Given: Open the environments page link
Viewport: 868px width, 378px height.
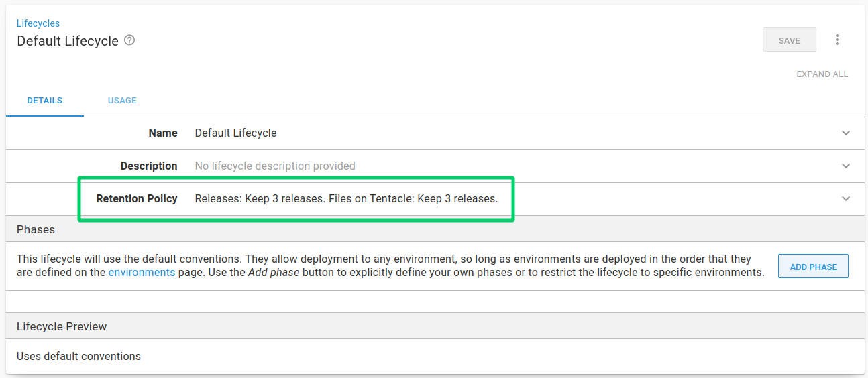Looking at the screenshot, I should (142, 273).
